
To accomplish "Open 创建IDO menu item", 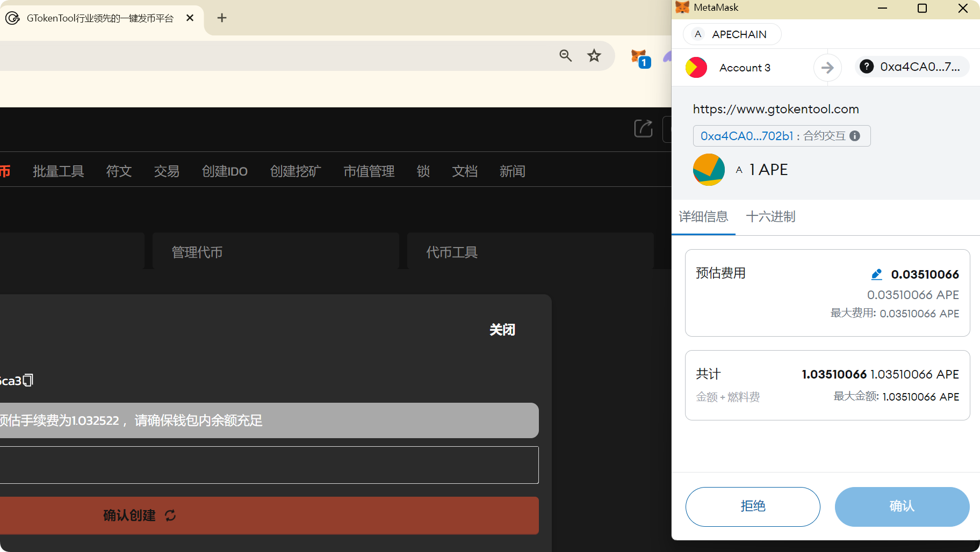I will pos(225,171).
